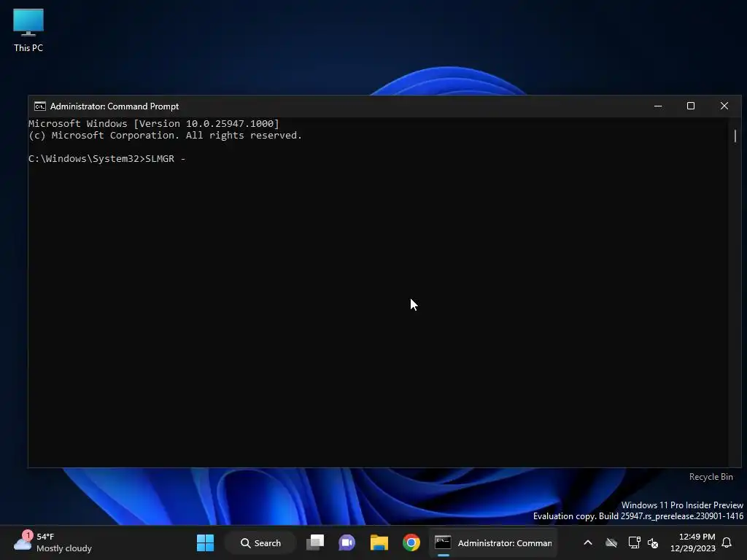747x560 pixels.
Task: Click the 'Administrator: Command Prompt' window title
Action: point(115,106)
